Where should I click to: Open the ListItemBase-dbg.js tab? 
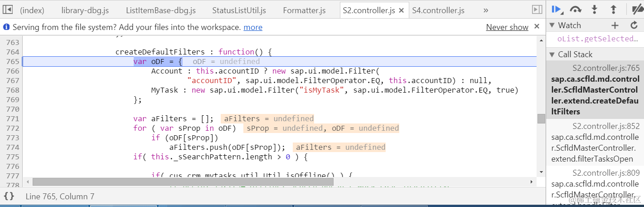click(x=161, y=10)
